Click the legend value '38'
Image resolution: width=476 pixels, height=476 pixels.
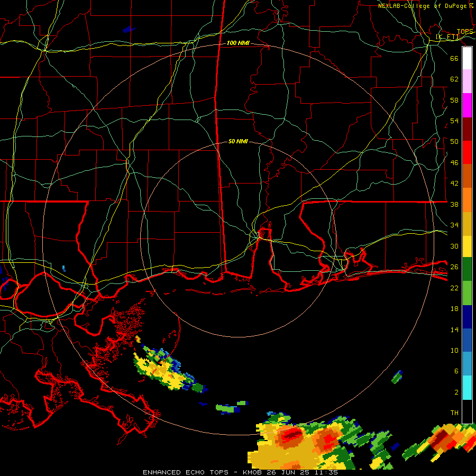point(454,204)
